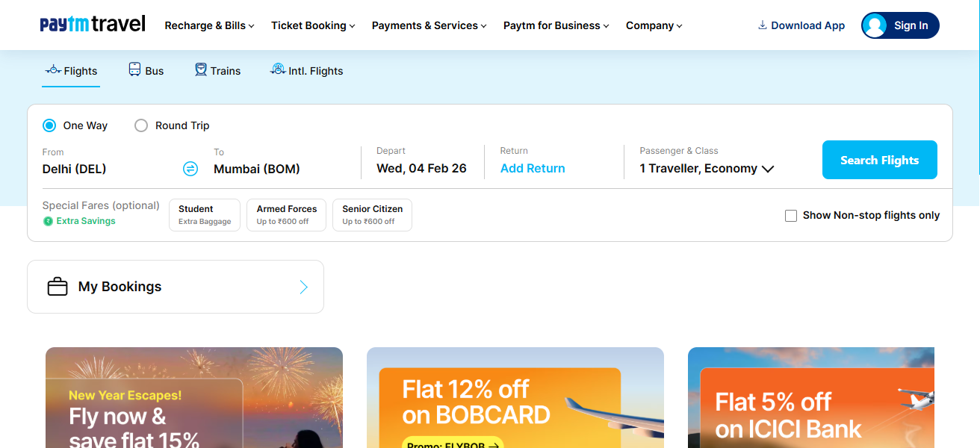Select the One Way trip option
Viewport: 980px width, 448px height.
(x=49, y=125)
